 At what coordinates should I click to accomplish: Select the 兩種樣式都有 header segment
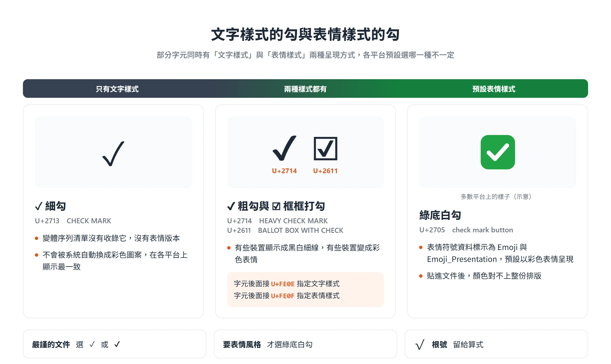pos(305,89)
